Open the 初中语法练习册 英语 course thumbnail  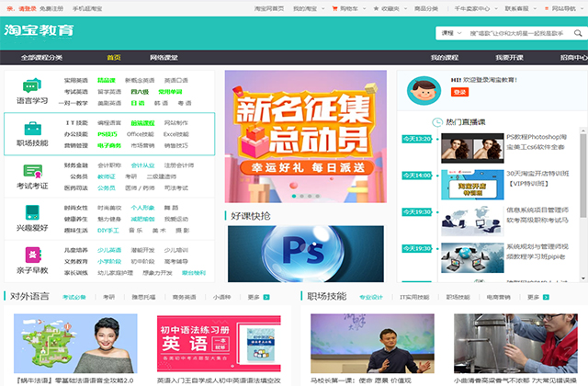pos(219,343)
